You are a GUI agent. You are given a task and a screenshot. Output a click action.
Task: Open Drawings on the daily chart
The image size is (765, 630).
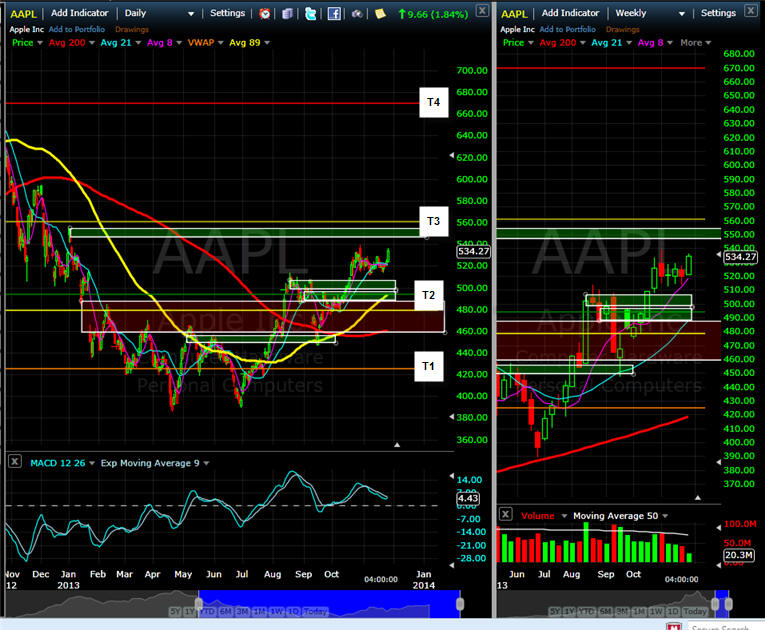click(x=132, y=29)
